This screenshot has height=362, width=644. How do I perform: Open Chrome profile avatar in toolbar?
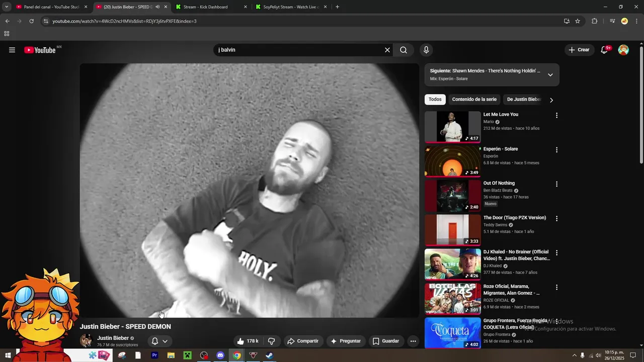[624, 21]
